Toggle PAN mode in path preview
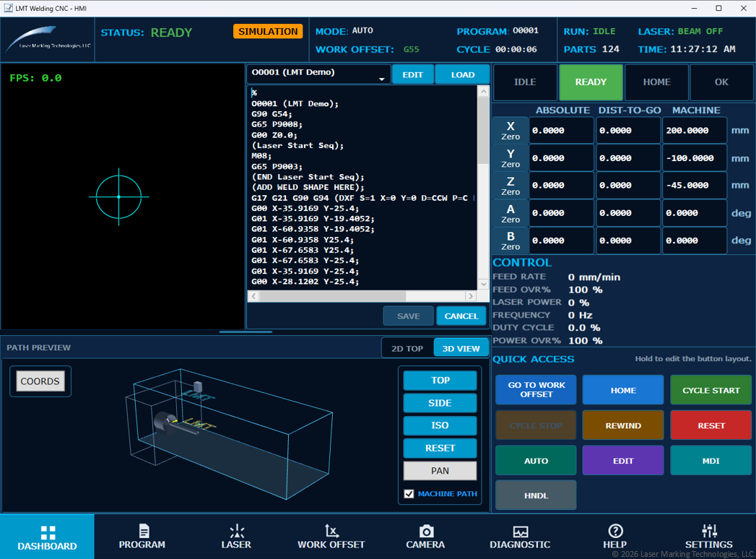The width and height of the screenshot is (756, 559). tap(440, 471)
